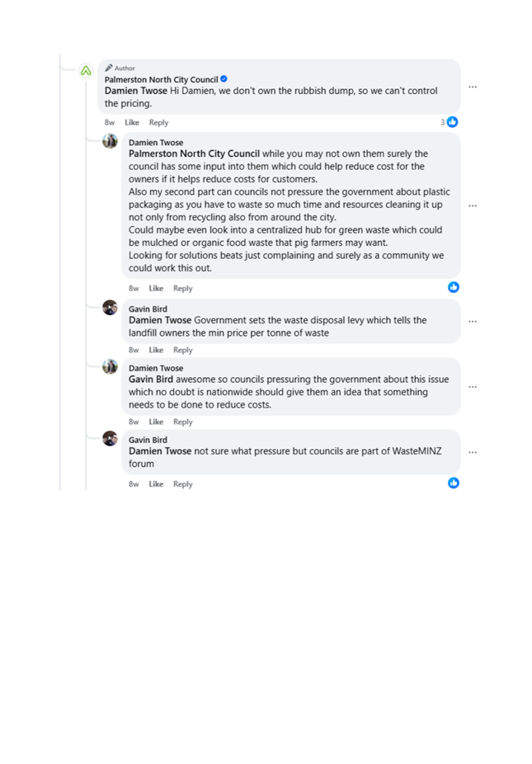
Task: Reply to Gavin Bird's WasteMINZ forum comment
Action: coord(182,484)
